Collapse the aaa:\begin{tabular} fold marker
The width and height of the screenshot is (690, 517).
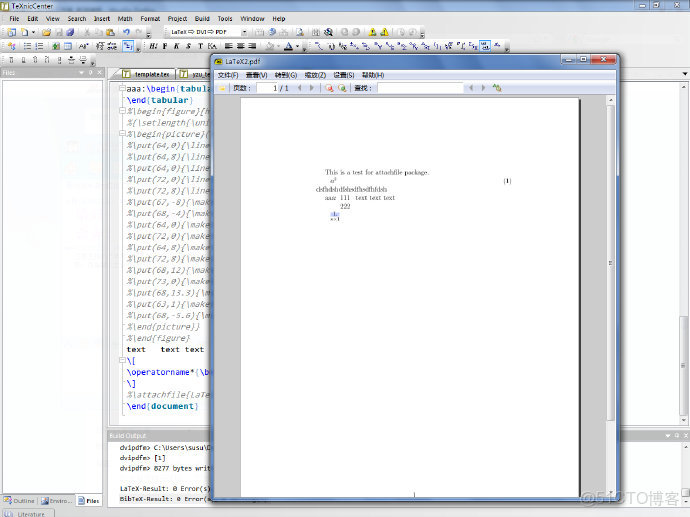click(x=122, y=88)
